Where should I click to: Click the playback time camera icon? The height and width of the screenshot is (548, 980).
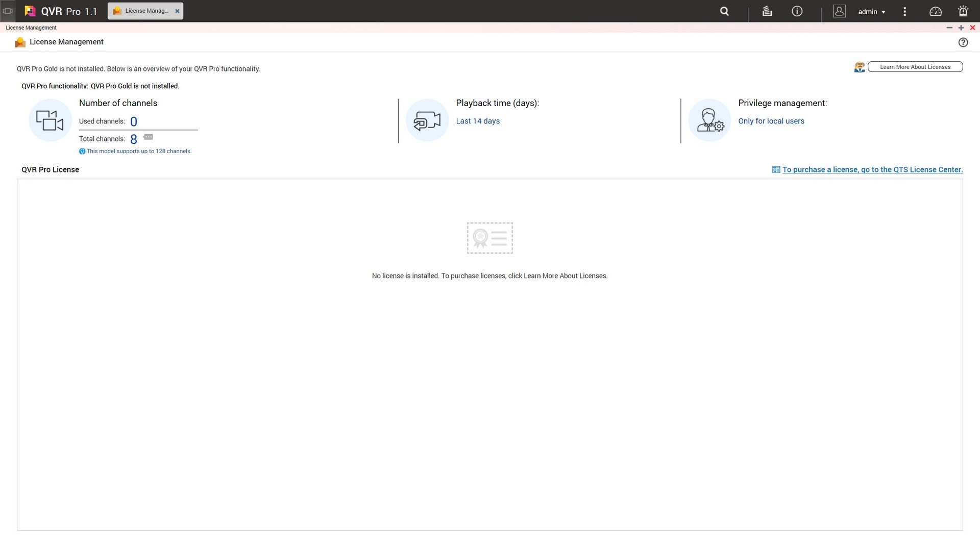(x=427, y=120)
